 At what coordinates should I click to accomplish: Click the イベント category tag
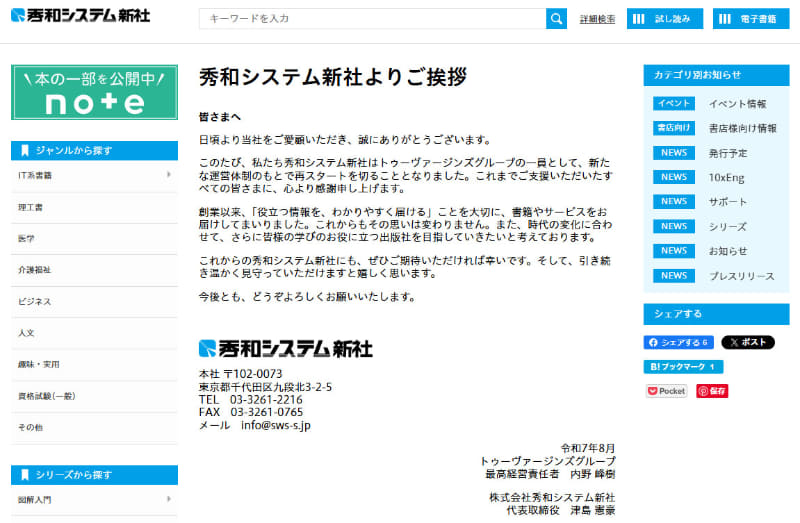coord(674,104)
